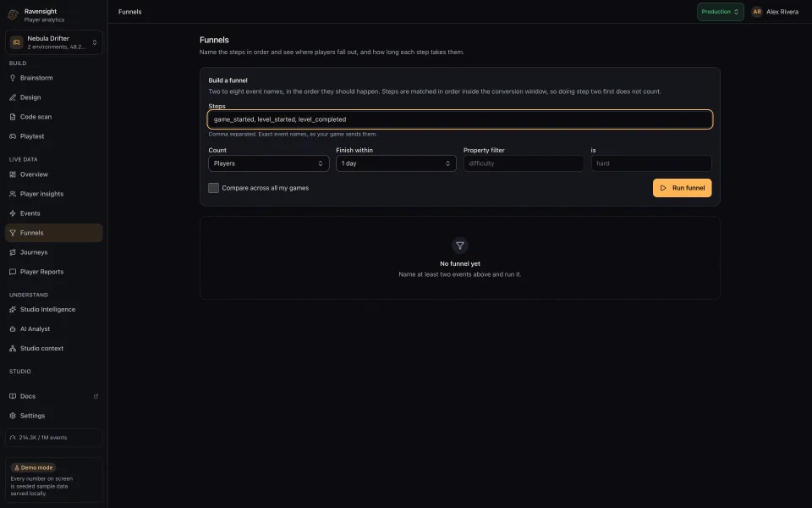Click the Docs book icon

tap(13, 396)
